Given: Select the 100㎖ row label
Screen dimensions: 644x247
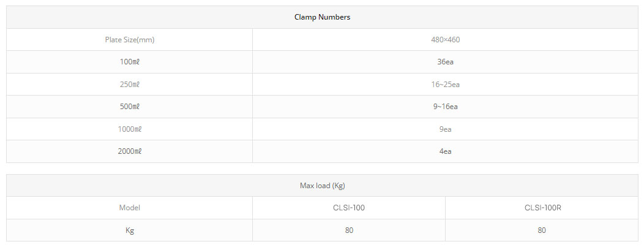Looking at the screenshot, I should tap(129, 62).
